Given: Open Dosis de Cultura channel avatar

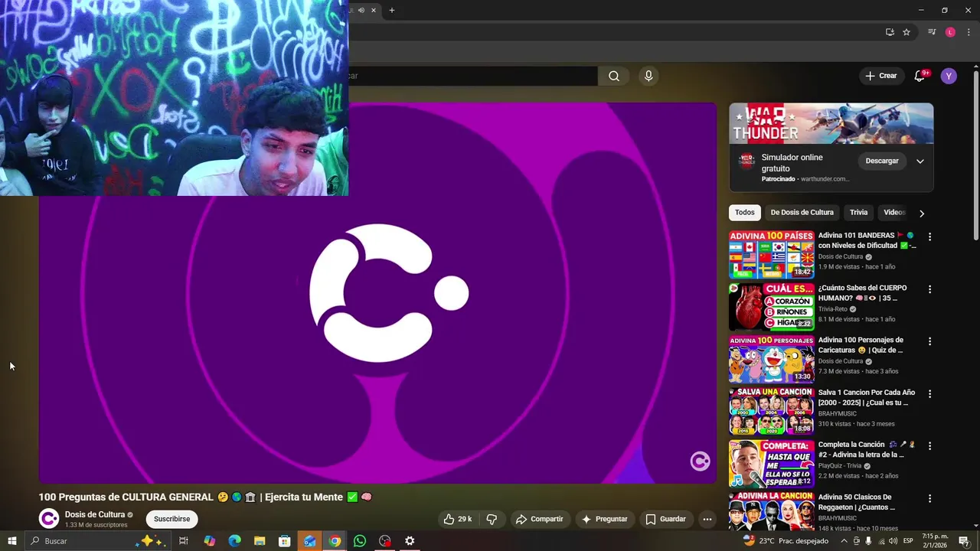Looking at the screenshot, I should [49, 519].
